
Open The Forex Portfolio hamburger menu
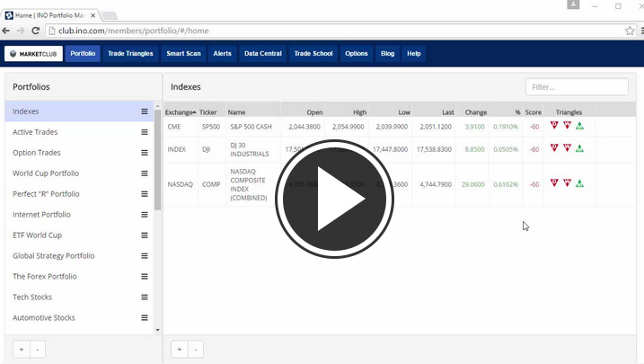click(144, 277)
